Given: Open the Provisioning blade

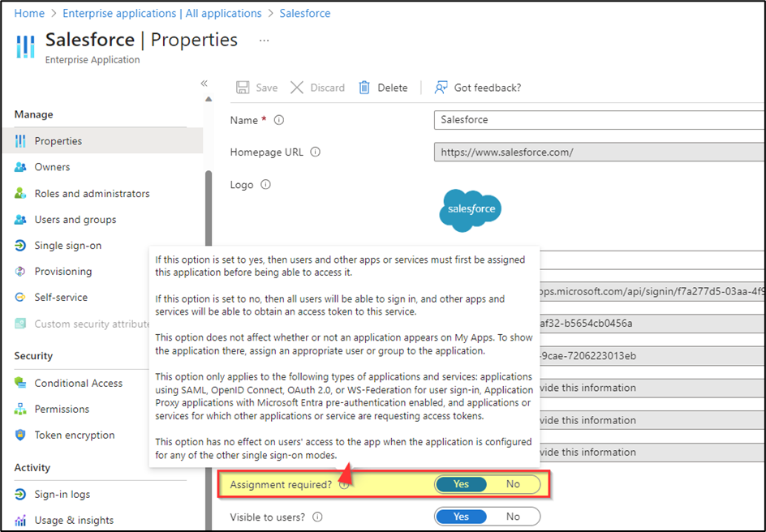Looking at the screenshot, I should (x=65, y=271).
